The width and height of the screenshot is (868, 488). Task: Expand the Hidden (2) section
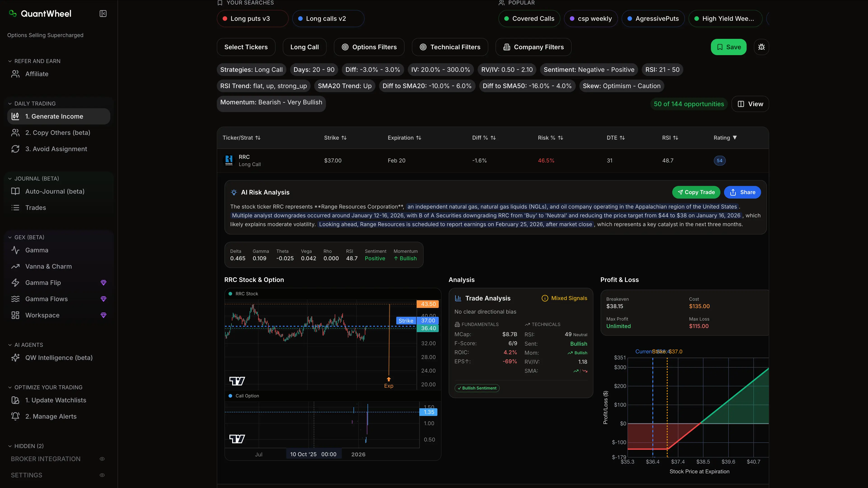(26, 446)
